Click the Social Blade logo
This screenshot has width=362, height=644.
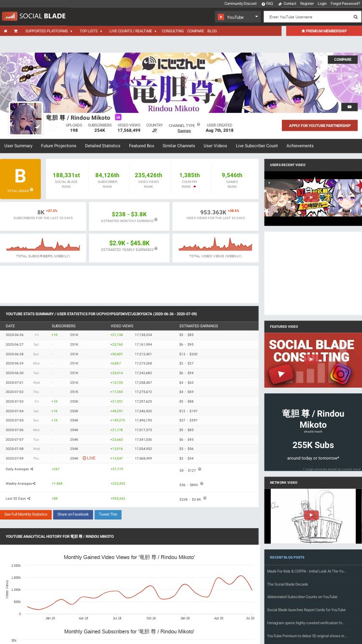[34, 16]
